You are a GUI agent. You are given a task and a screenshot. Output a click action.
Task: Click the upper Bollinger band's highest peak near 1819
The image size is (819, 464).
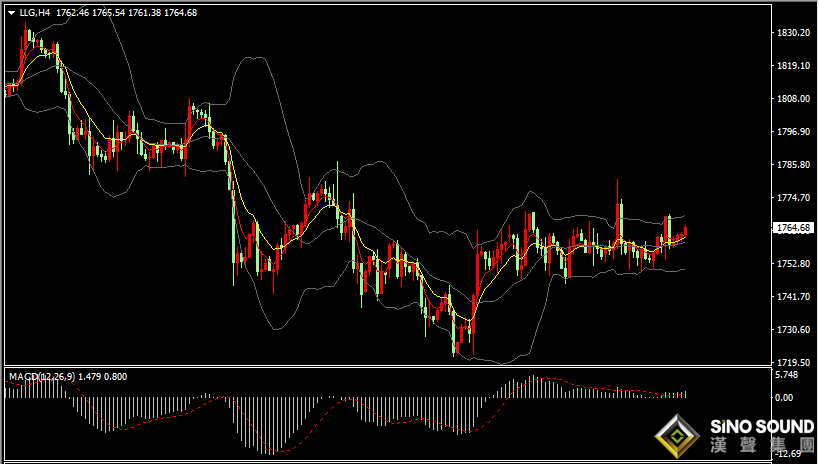point(254,57)
